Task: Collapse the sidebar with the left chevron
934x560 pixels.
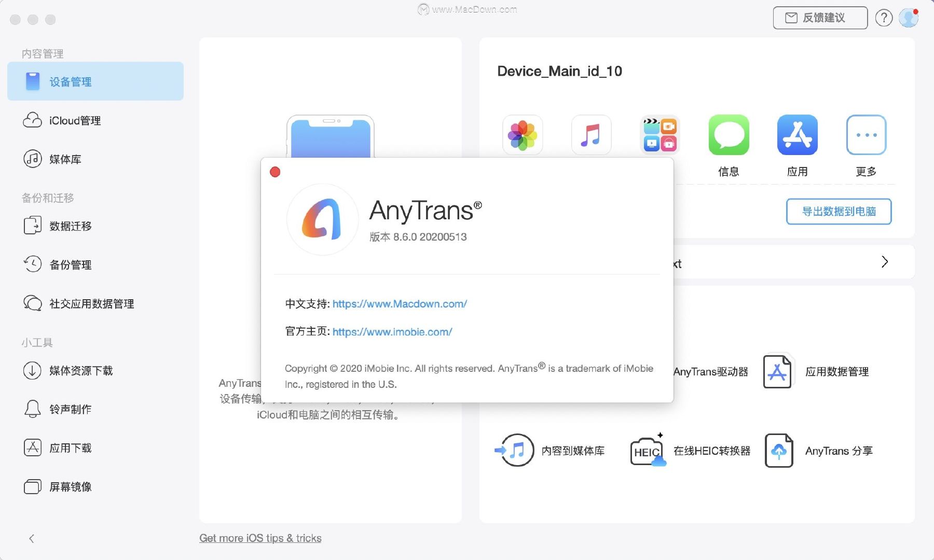Action: (32, 539)
